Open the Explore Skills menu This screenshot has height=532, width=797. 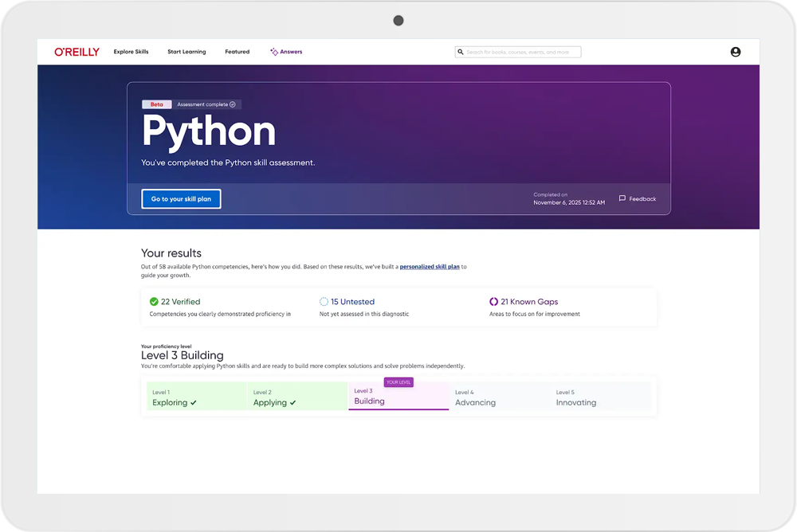[131, 52]
